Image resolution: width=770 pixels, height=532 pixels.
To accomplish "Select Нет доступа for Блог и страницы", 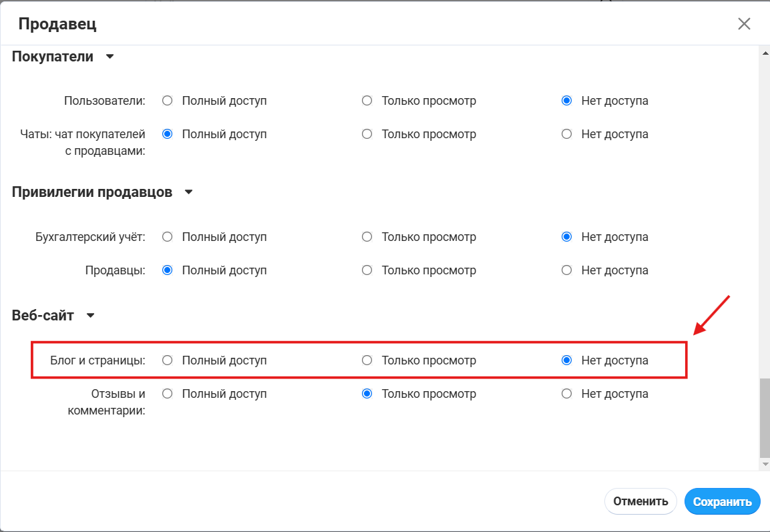I will tap(567, 360).
